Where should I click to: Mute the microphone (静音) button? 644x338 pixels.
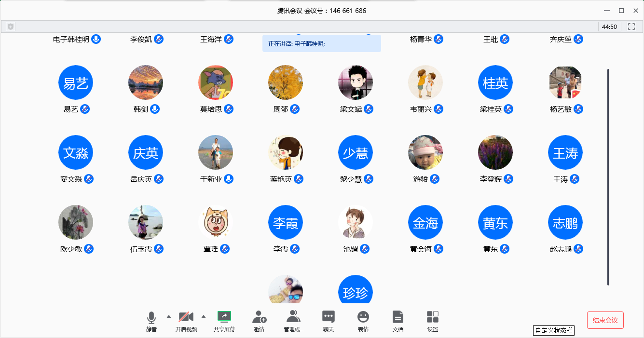pos(151,317)
